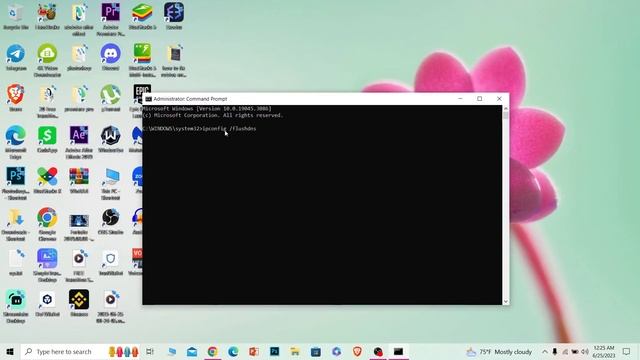The width and height of the screenshot is (640, 360).
Task: Open Brave browser from the taskbar
Action: tap(357, 351)
